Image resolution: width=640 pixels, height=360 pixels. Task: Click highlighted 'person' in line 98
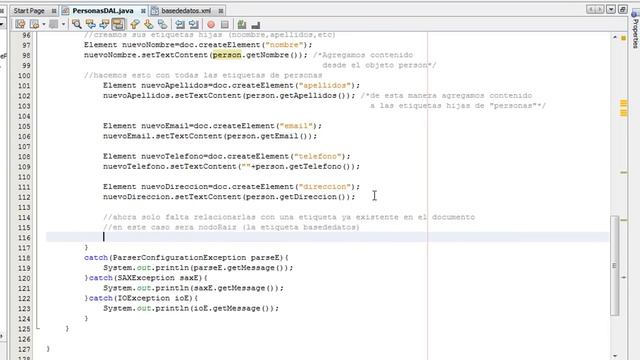pos(227,55)
